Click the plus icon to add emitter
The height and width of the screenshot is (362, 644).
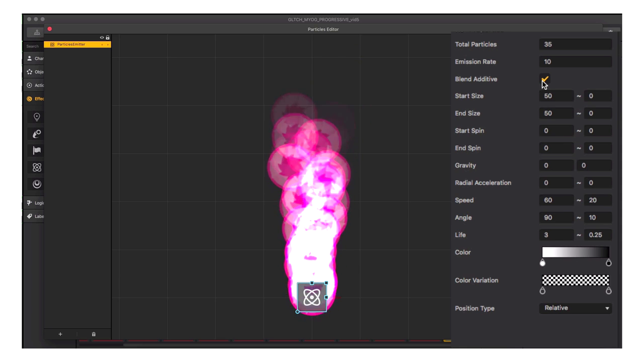60,334
